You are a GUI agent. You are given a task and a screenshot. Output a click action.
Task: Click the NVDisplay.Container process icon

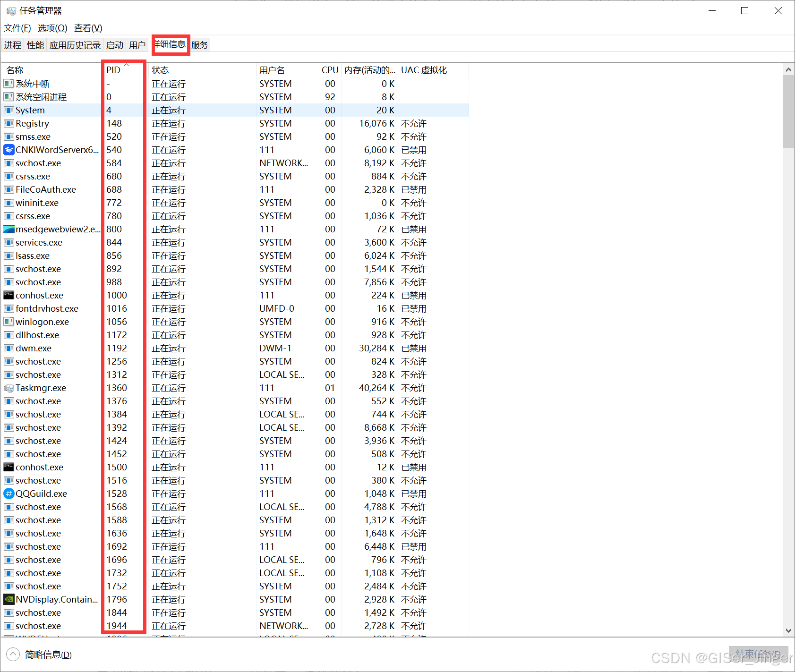[9, 599]
